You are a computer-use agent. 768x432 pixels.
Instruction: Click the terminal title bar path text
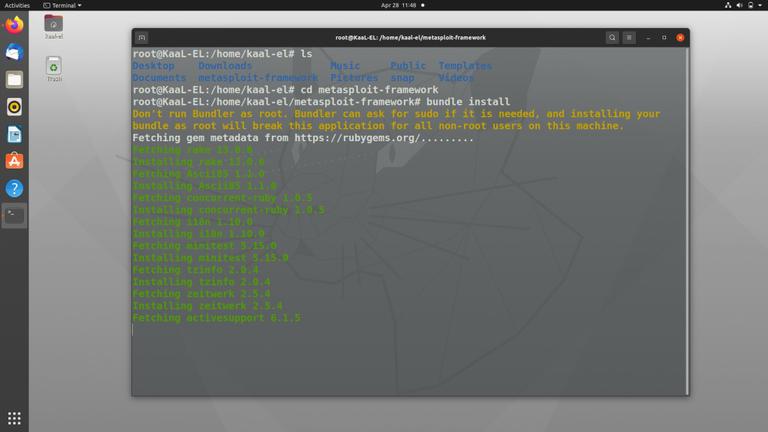(x=410, y=38)
